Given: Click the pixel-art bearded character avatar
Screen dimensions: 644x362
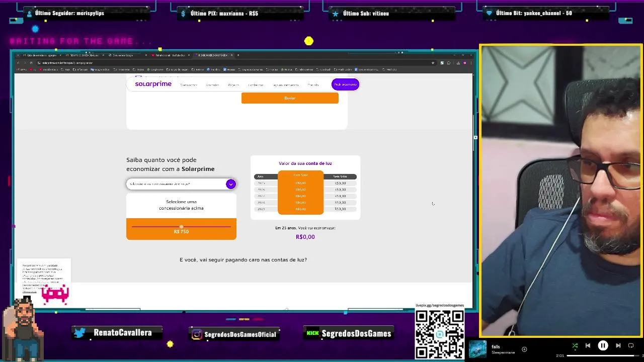Looking at the screenshot, I should click(x=24, y=329).
